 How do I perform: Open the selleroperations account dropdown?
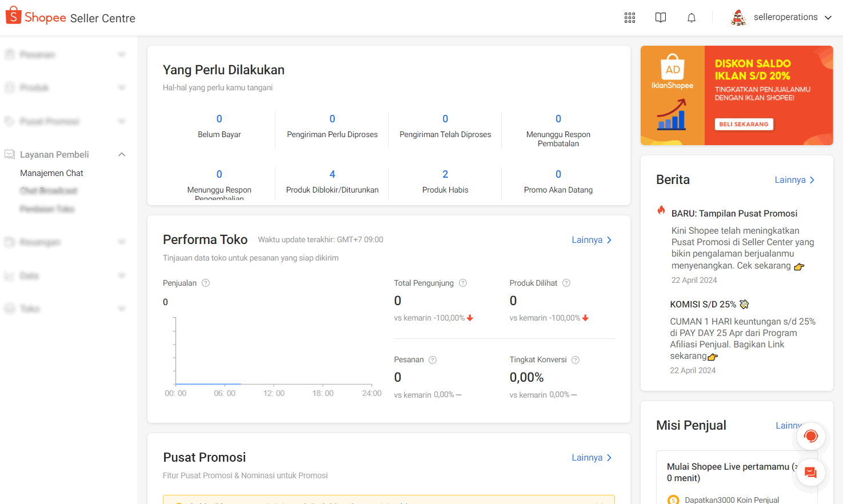pyautogui.click(x=782, y=18)
